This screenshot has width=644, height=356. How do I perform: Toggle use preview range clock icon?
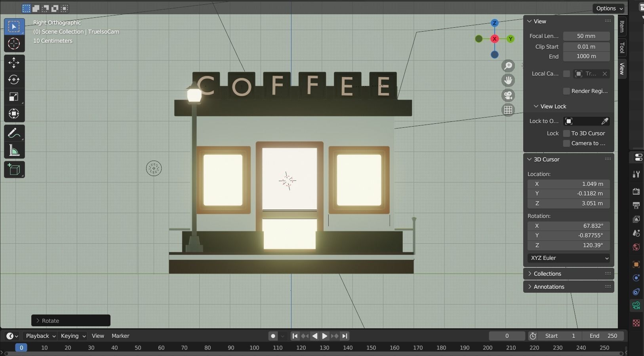click(x=533, y=336)
